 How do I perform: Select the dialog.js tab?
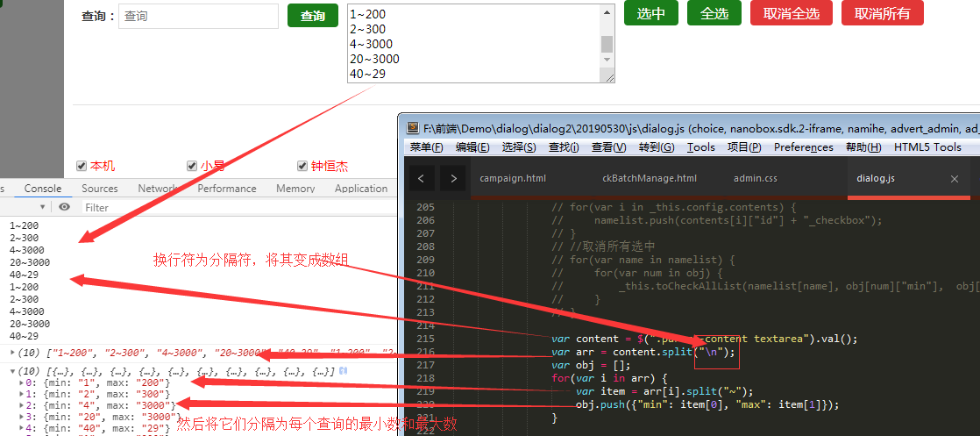pyautogui.click(x=875, y=178)
